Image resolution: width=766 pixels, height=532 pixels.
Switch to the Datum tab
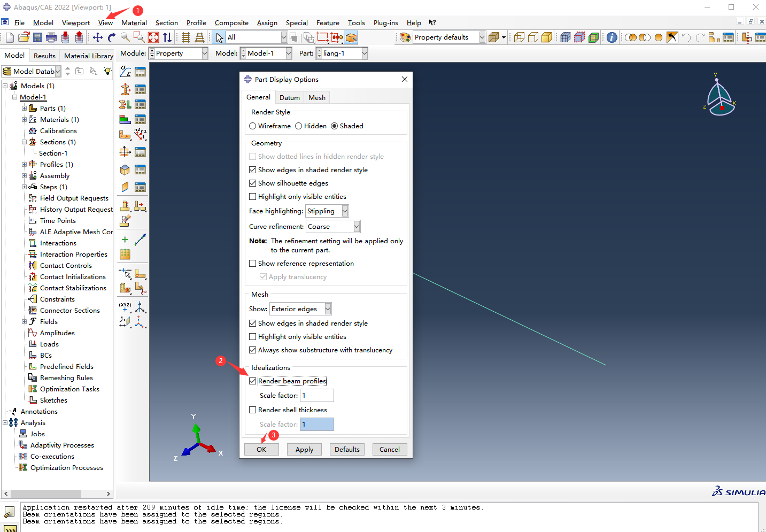(289, 97)
